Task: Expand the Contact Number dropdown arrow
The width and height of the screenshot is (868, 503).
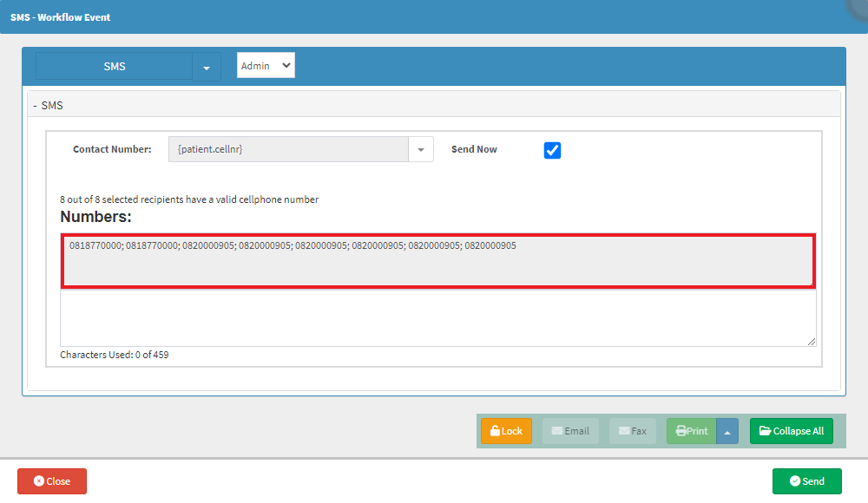Action: click(x=421, y=149)
